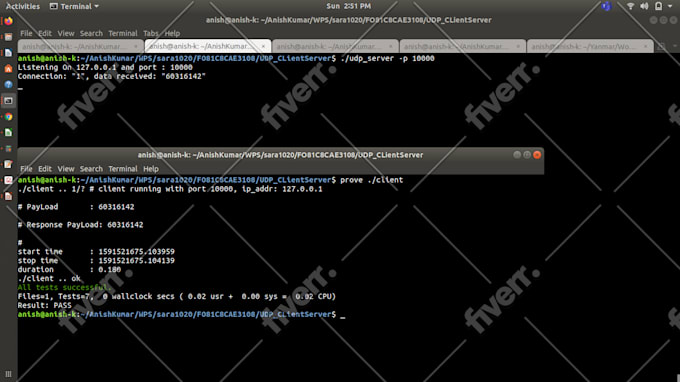
Task: Click the 'All tests successful.' line
Action: 64,287
